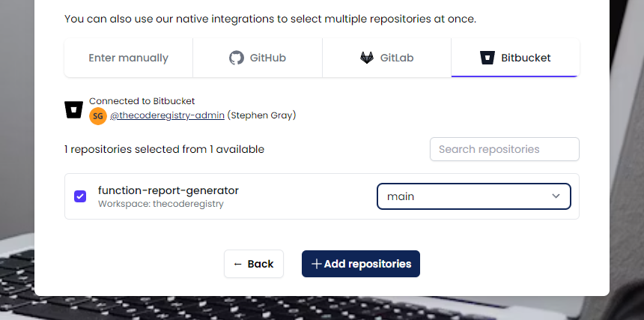The image size is (644, 320).
Task: Click the Add repositories button text
Action: click(368, 264)
